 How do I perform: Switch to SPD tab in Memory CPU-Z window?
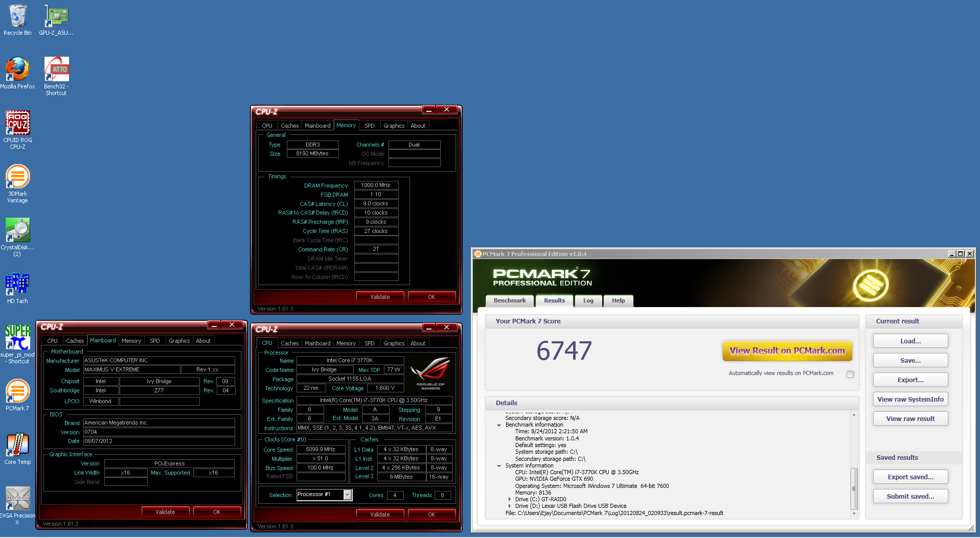tap(370, 126)
